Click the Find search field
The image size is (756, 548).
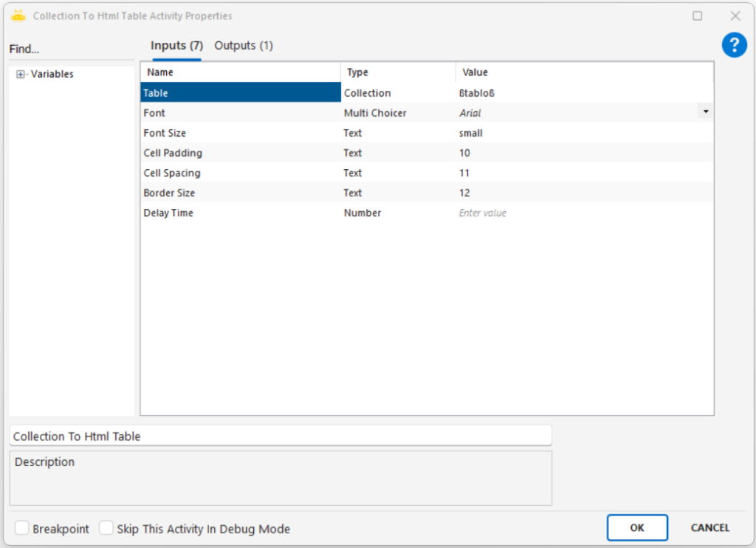click(72, 49)
